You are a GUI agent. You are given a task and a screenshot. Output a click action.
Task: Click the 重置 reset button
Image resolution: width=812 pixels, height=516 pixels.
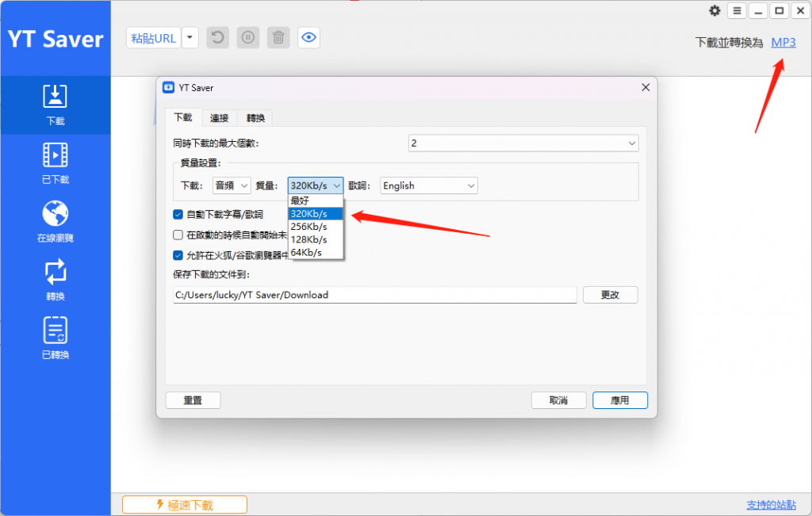pos(193,400)
